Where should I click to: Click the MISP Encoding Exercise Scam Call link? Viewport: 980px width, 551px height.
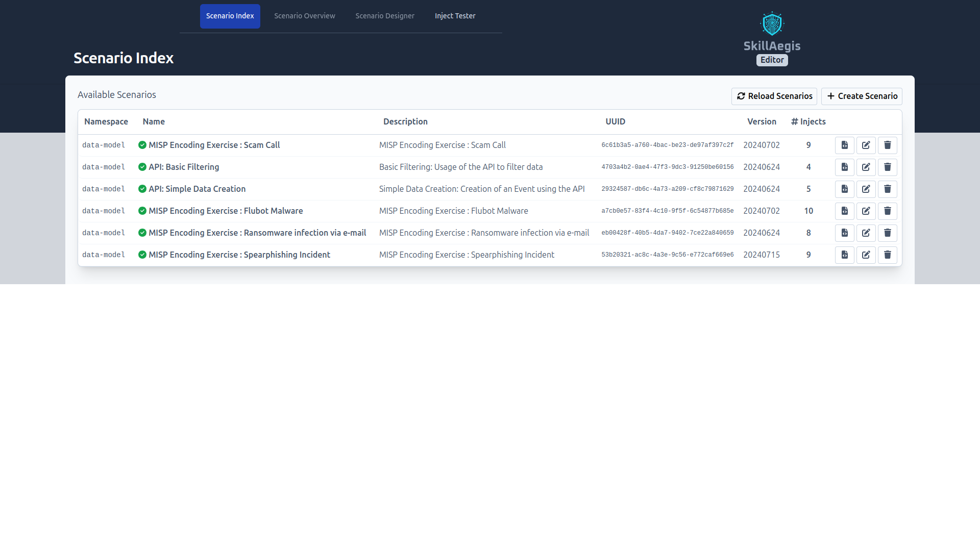[213, 145]
